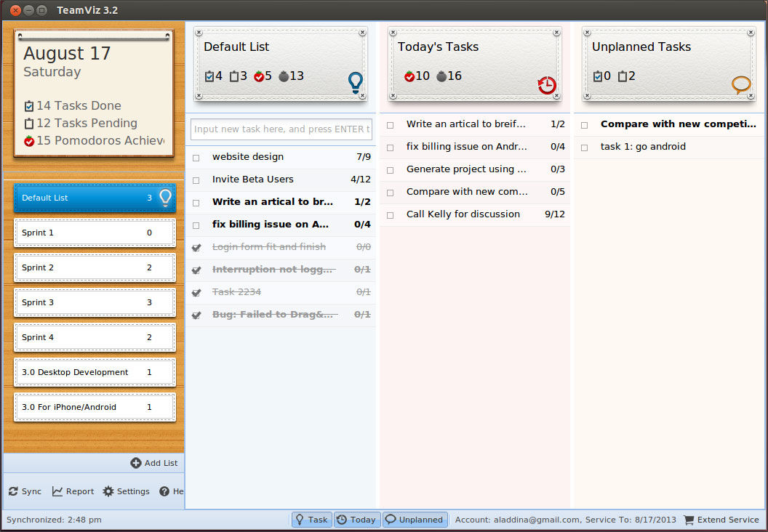
Task: Click top-right corner pin of Unplanned Tasks card
Action: [x=751, y=33]
